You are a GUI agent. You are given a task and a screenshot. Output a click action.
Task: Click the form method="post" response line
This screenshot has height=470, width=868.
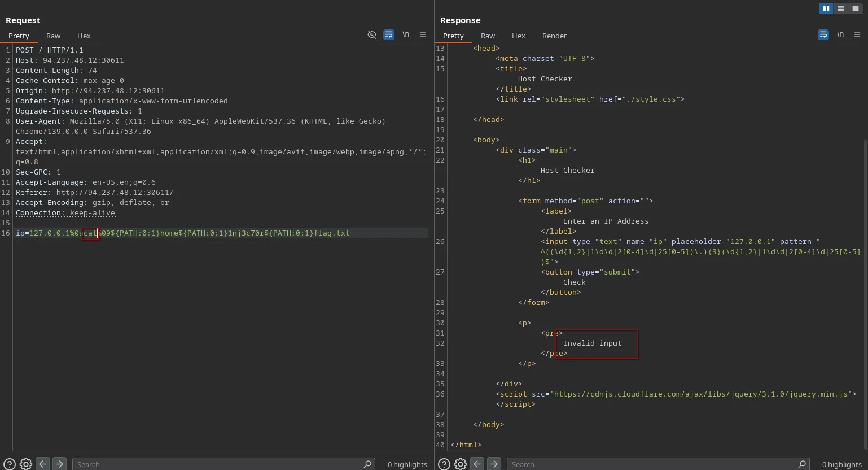click(x=586, y=201)
